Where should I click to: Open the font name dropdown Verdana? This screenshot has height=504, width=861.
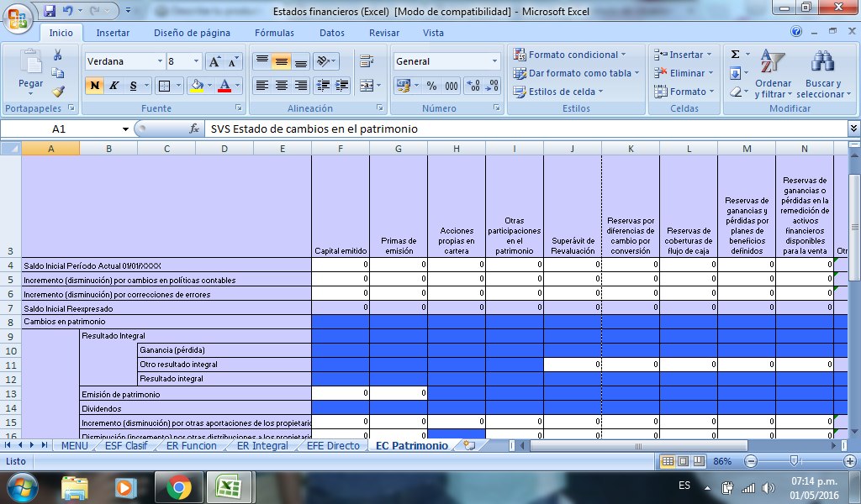click(x=160, y=60)
